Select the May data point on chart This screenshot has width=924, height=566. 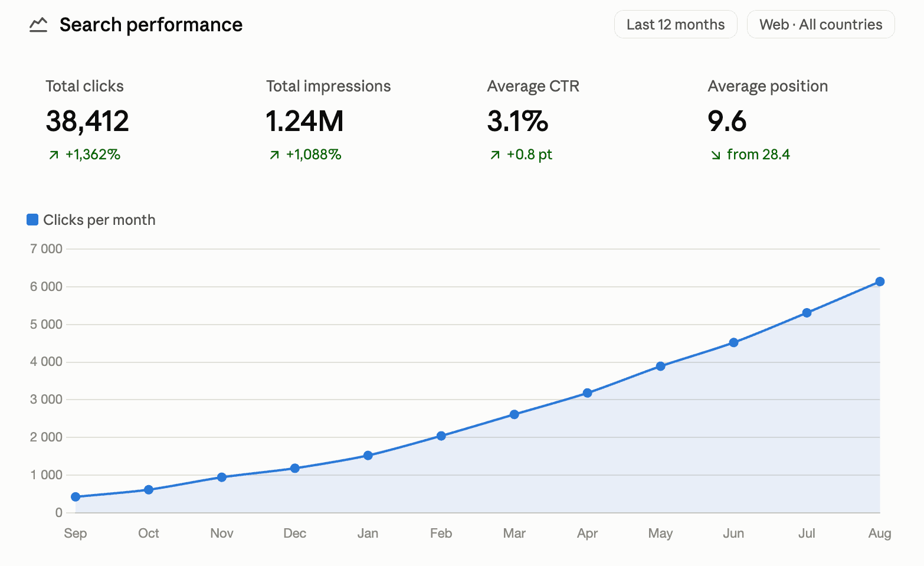(661, 367)
